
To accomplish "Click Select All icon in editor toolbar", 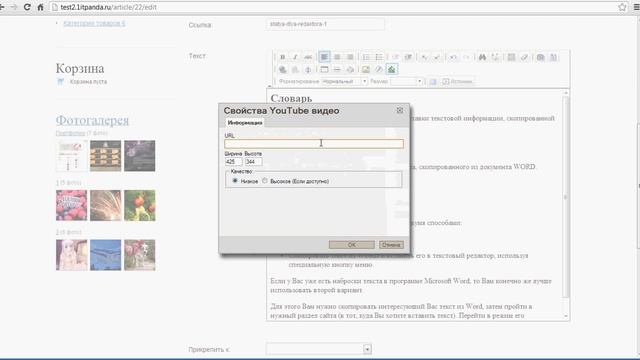I will pyautogui.click(x=511, y=57).
